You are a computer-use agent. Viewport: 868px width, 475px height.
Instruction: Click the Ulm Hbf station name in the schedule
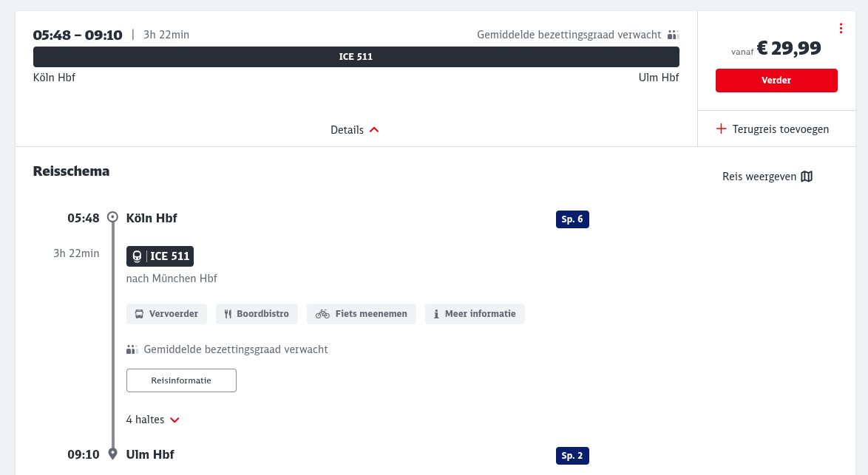150,454
